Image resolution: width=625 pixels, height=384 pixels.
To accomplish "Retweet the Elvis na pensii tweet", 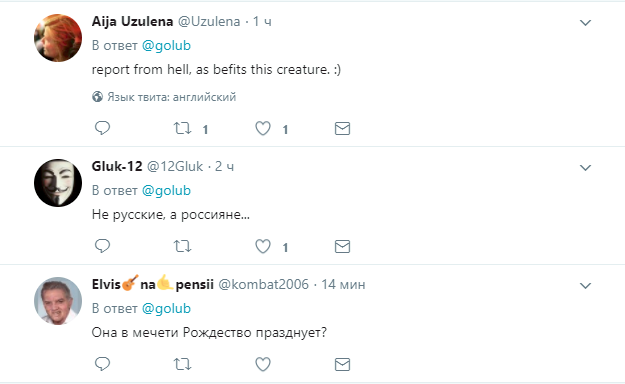I will pos(183,364).
